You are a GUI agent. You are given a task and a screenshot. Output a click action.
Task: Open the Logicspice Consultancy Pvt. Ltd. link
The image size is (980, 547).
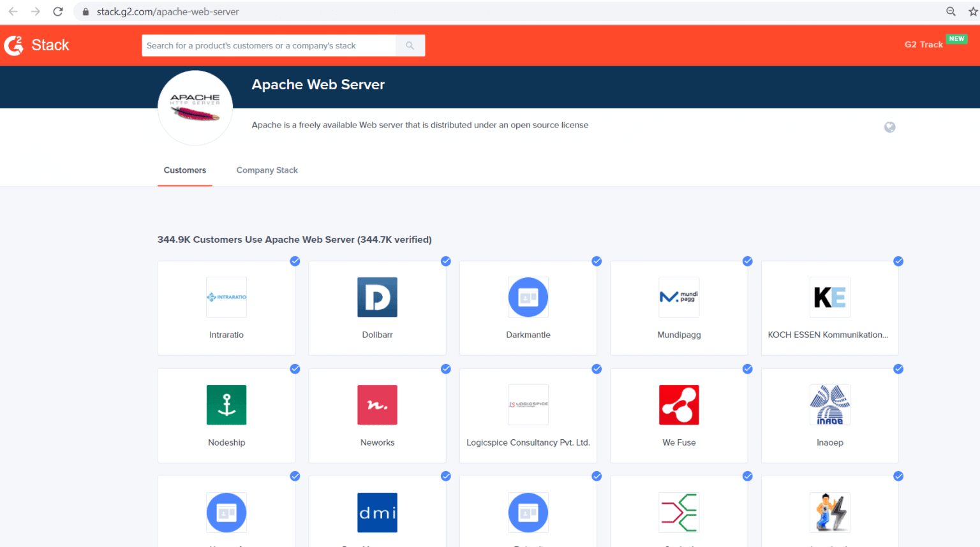point(528,442)
